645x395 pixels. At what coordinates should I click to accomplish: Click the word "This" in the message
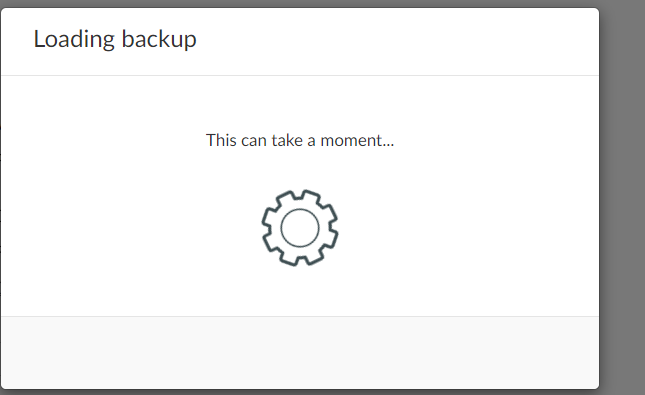pos(221,140)
